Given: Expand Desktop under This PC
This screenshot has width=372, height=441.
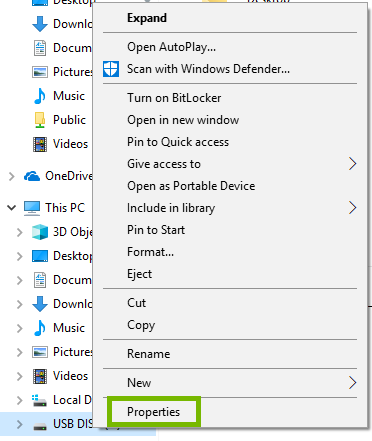Looking at the screenshot, I should (x=20, y=256).
